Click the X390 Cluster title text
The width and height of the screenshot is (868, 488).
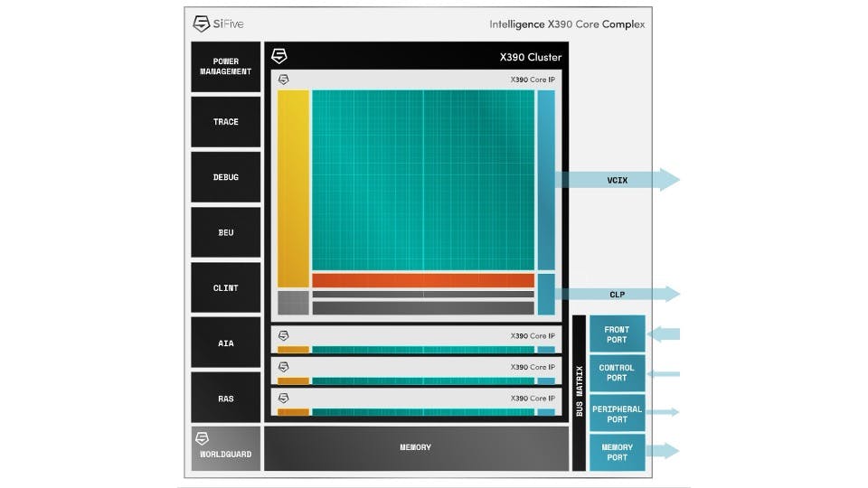click(531, 57)
